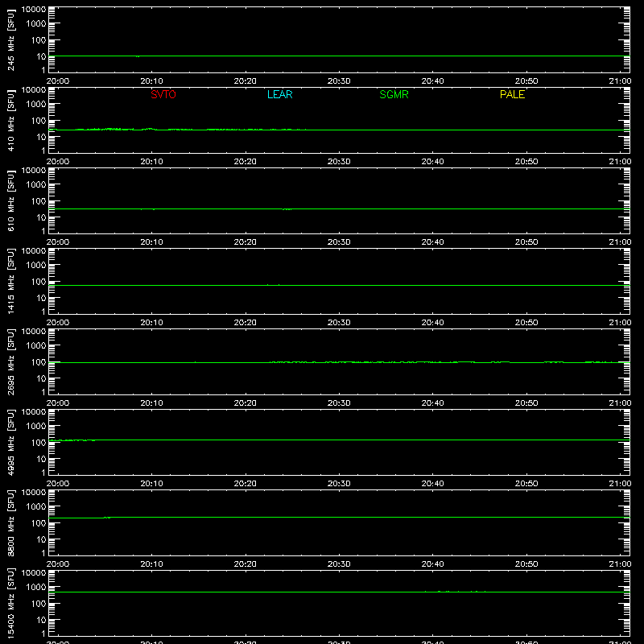Screen dimensions: 644x644
Task: Click 21:00 time label under 8800 MHz plot
Action: tap(620, 564)
